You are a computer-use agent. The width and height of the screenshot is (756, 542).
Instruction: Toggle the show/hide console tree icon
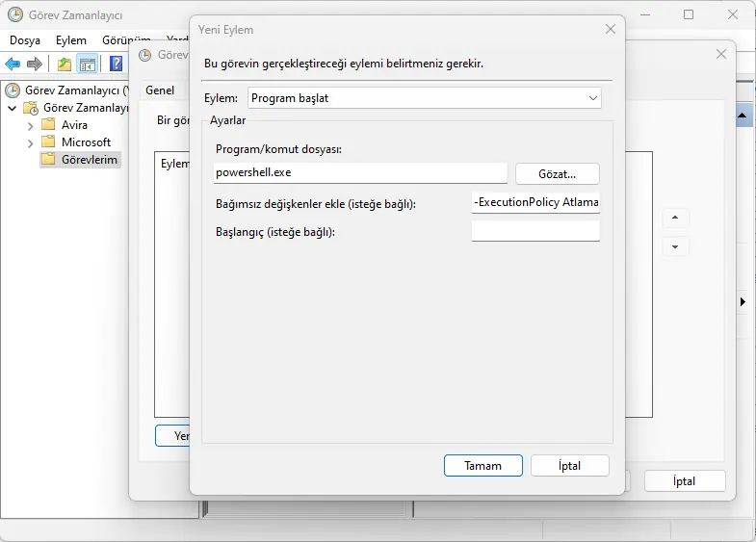pos(88,65)
